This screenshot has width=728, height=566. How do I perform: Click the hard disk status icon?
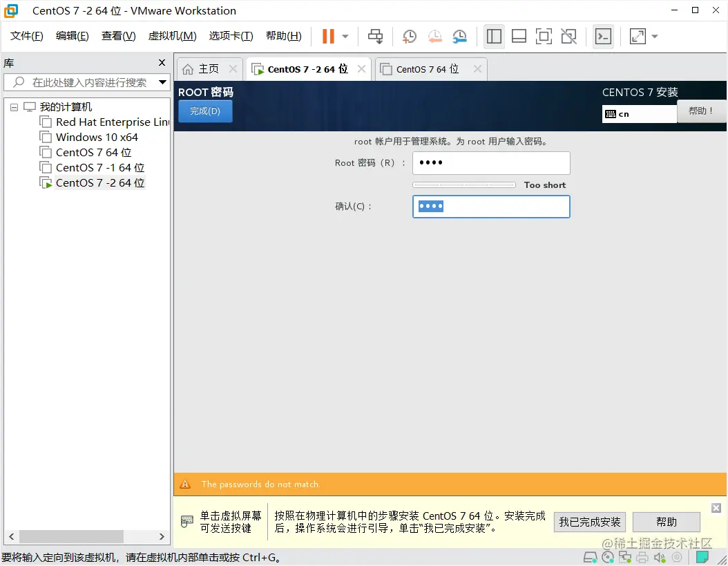click(x=590, y=557)
